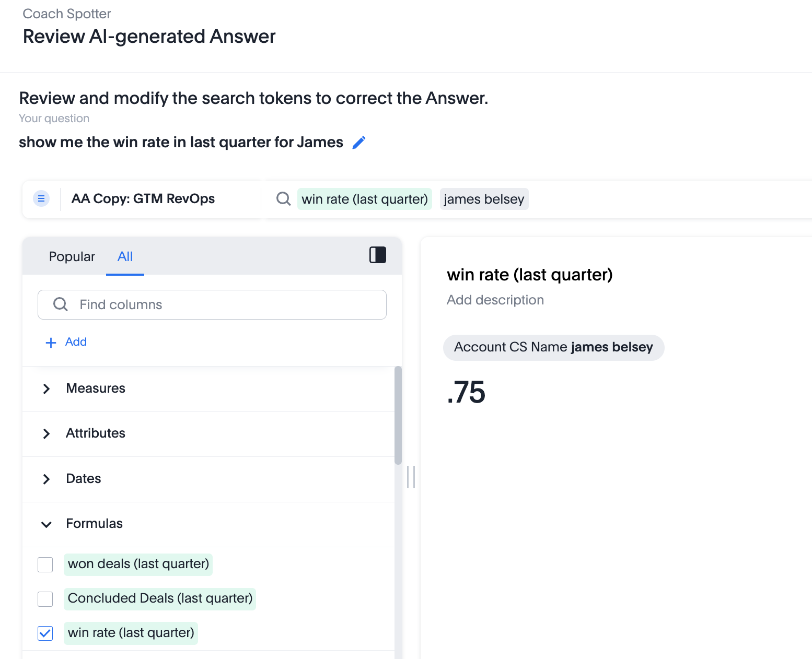Screen dimensions: 812x659
Task: Check the won deals (last quarter) checkbox
Action: click(x=45, y=564)
